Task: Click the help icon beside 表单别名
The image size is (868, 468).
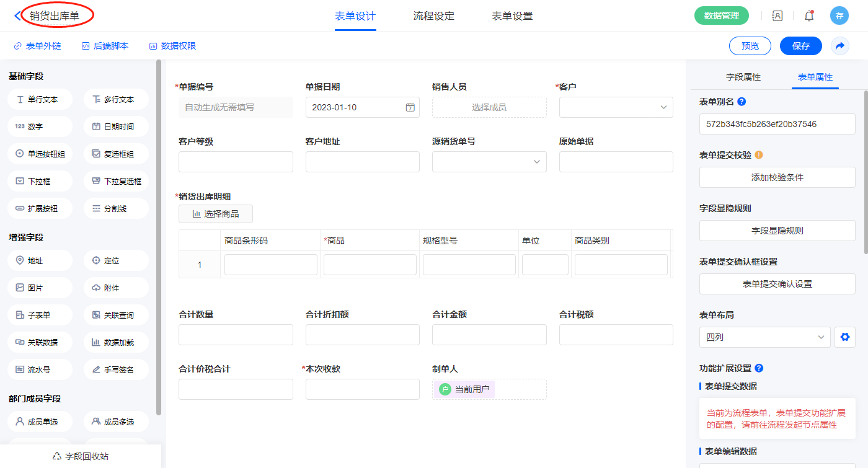Action: tap(742, 102)
